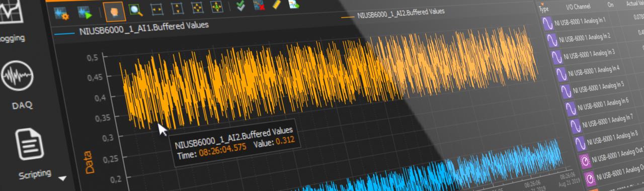
Task: Select the yellow ruler measure tool
Action: point(276,5)
